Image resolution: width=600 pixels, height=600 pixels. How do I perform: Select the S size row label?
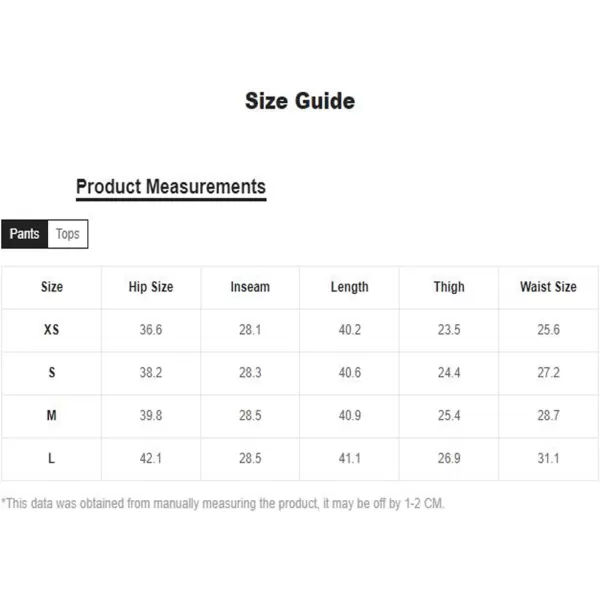coord(52,373)
